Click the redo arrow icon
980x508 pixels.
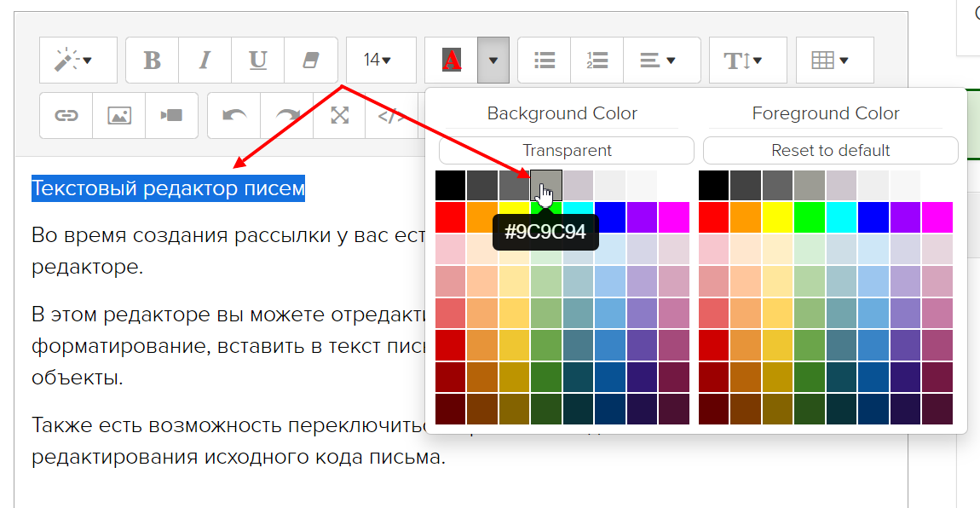point(287,116)
